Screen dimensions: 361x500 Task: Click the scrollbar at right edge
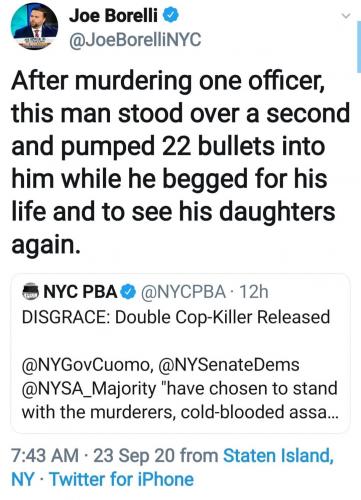coord(359,47)
